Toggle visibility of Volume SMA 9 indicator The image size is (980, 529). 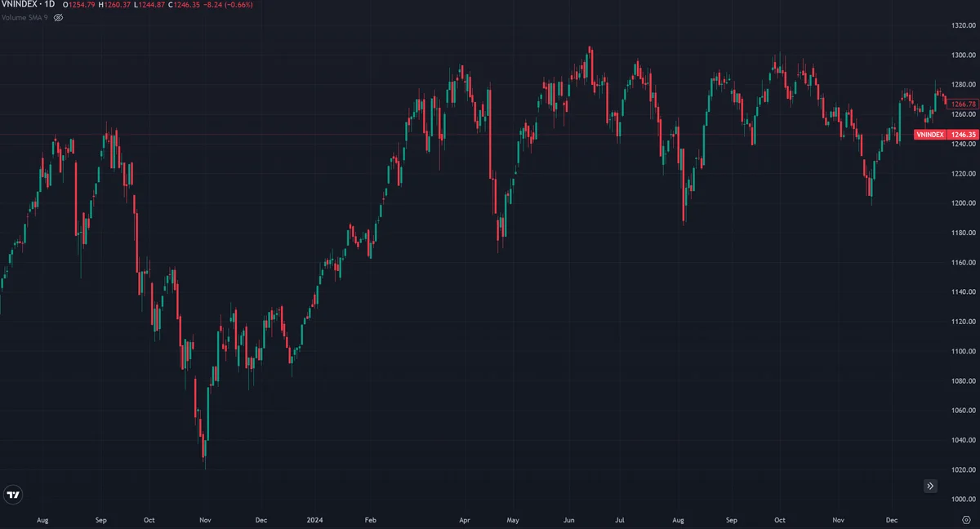point(58,16)
